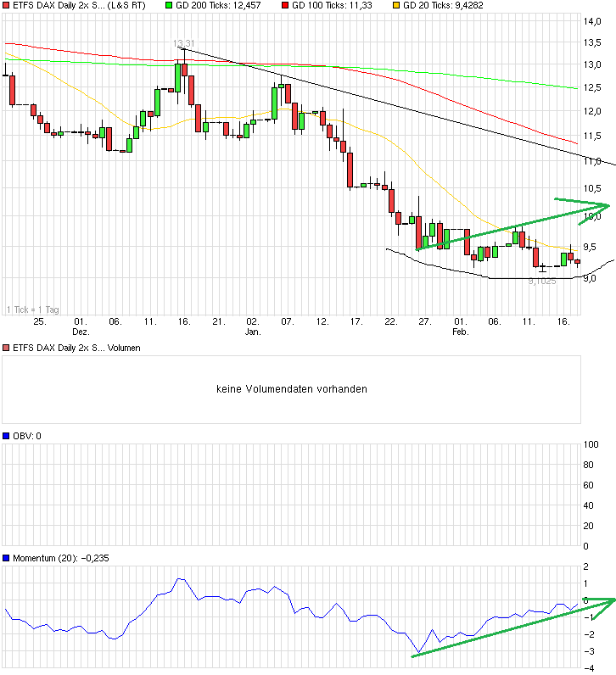Click the '01. Dez.' date on the time axis
The height and width of the screenshot is (675, 616).
tap(81, 326)
